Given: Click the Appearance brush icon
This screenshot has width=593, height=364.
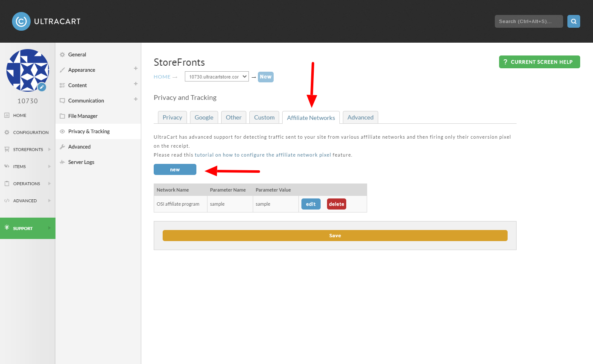Looking at the screenshot, I should (62, 70).
